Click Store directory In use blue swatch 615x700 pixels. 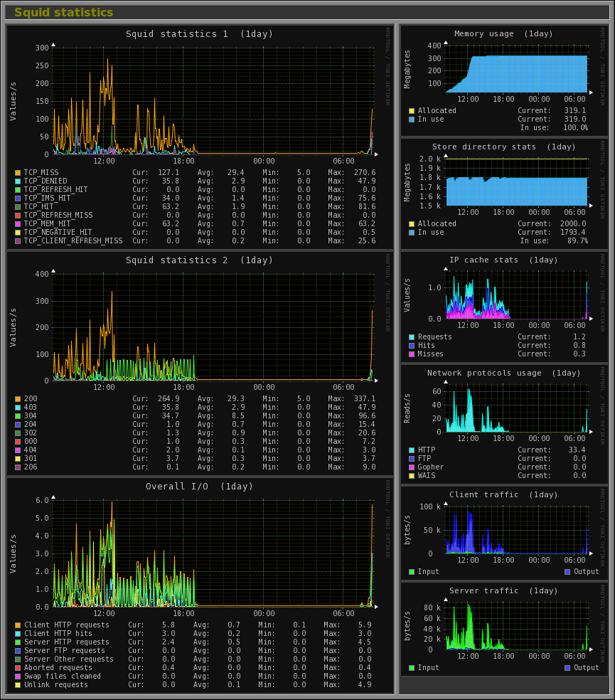click(x=412, y=233)
